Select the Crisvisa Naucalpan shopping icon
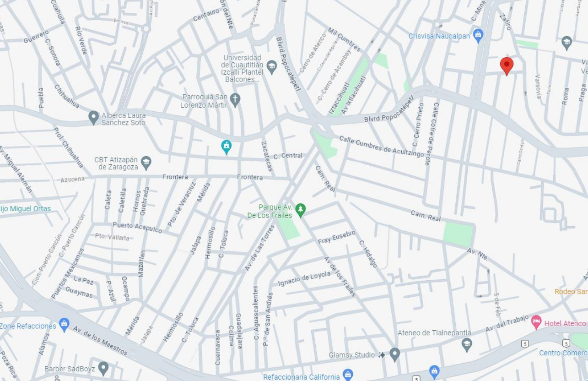Viewport: 588px width, 381px height. click(478, 35)
